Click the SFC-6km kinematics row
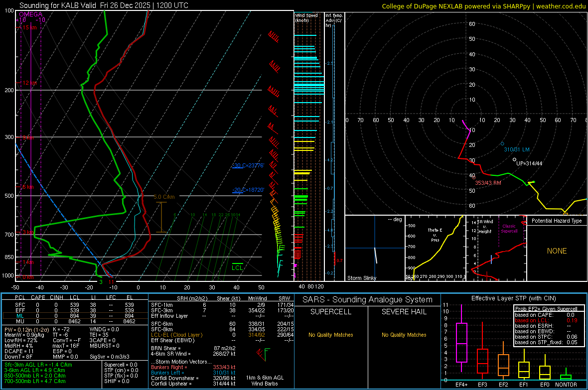This screenshot has width=588, height=390. (x=222, y=324)
